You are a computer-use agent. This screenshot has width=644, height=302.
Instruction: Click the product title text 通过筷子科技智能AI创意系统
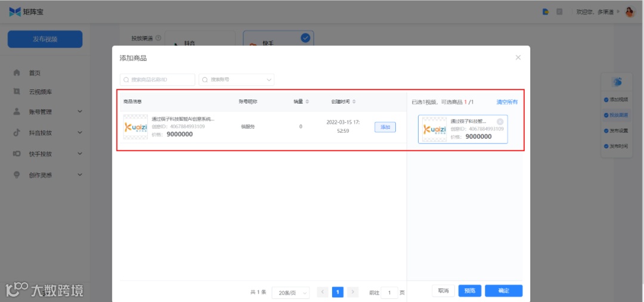click(x=183, y=119)
